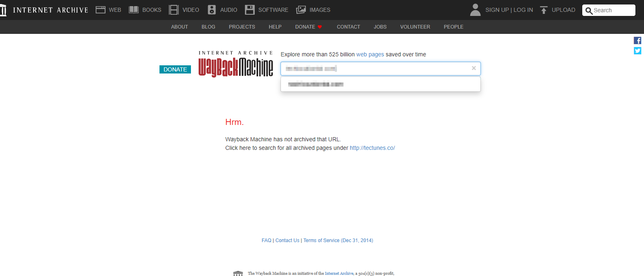Select the blurred autocomplete suggestion
644x276 pixels.
pyautogui.click(x=381, y=84)
